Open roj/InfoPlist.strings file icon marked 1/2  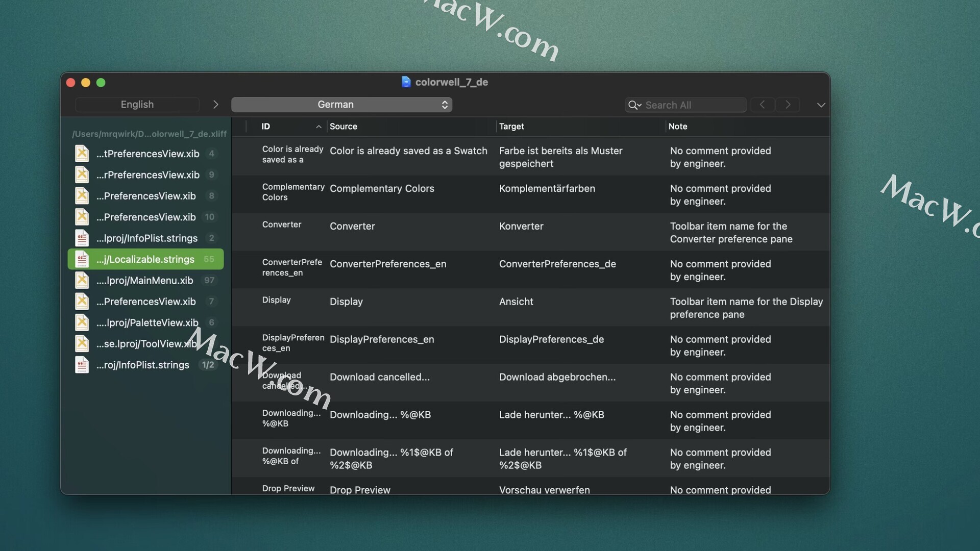82,365
